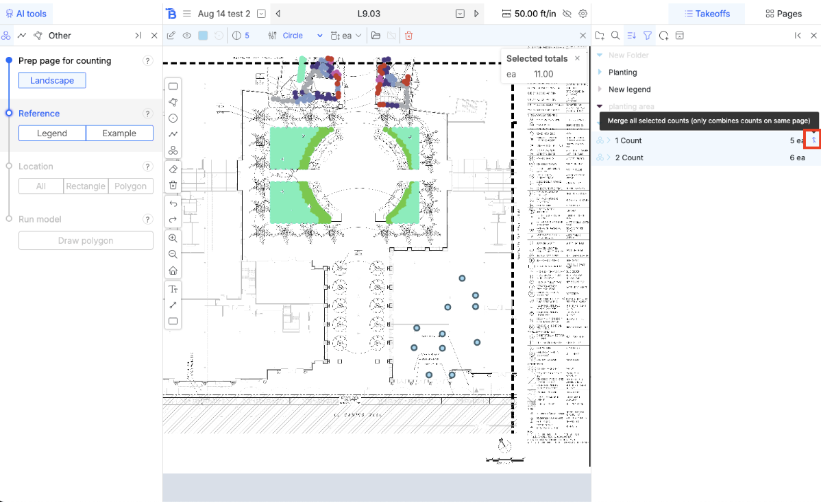
Task: Zoom in on the drawing
Action: [x=173, y=238]
